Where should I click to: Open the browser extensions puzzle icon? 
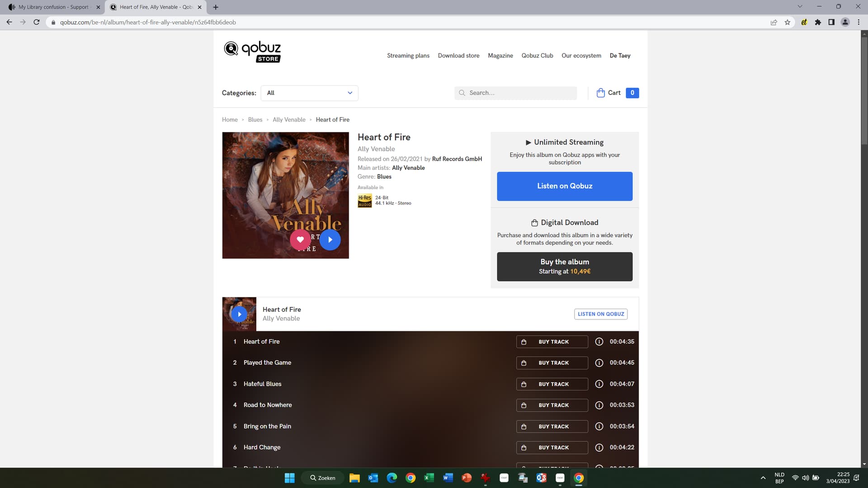[x=818, y=22]
